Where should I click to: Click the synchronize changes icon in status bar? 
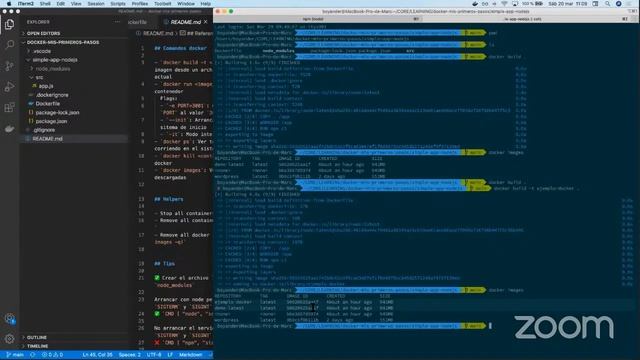32,355
